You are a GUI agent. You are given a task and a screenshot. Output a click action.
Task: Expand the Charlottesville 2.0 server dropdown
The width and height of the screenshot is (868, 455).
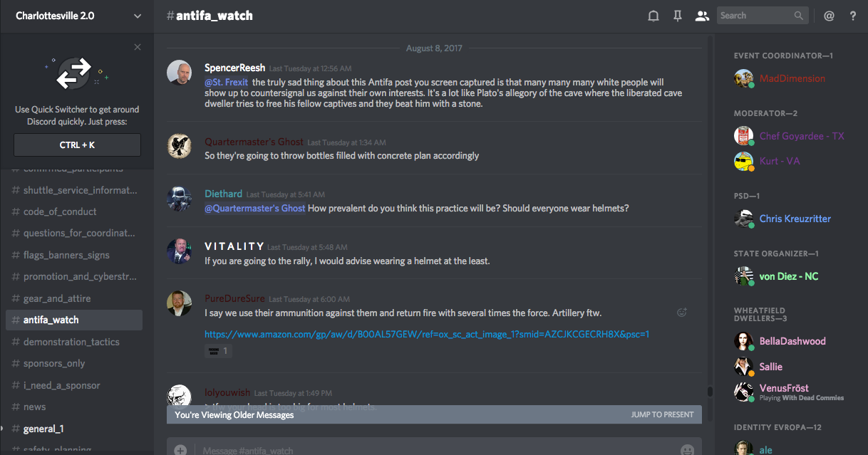point(138,16)
